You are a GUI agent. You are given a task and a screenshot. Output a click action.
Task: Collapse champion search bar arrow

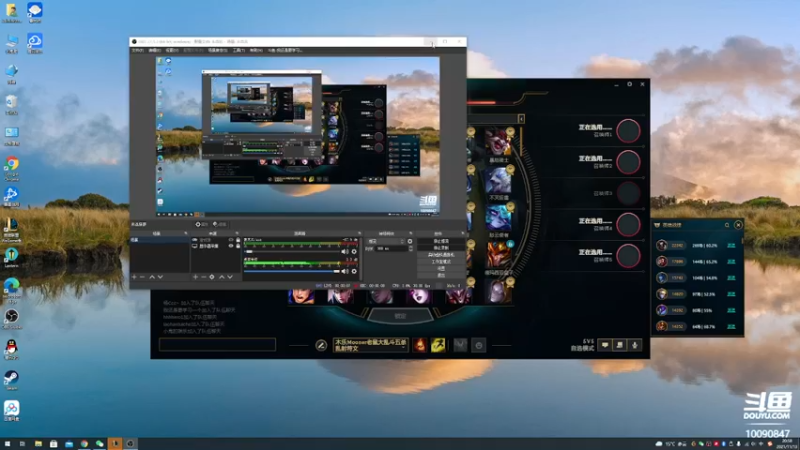coord(521,119)
